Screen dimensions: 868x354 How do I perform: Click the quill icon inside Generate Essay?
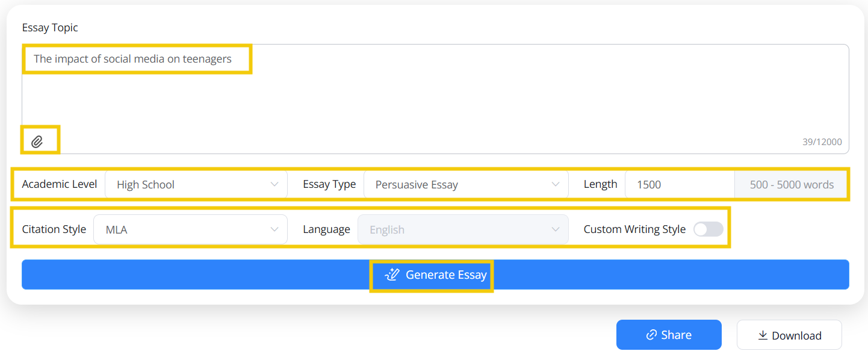point(392,275)
